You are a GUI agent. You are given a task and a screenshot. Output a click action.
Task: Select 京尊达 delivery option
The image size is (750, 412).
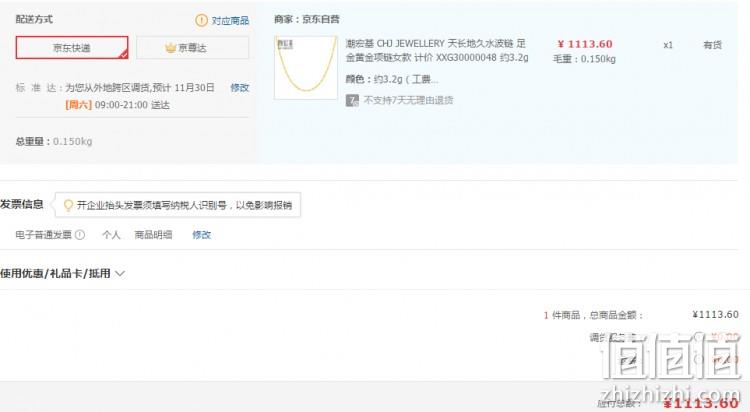click(x=192, y=48)
